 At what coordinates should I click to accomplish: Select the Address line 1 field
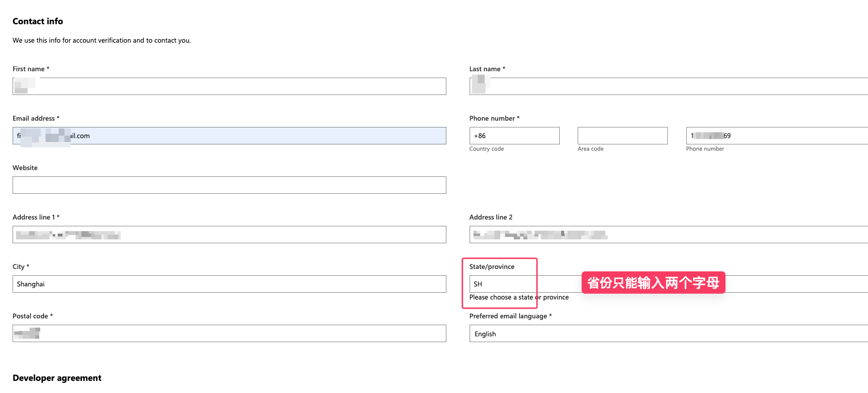coord(229,235)
